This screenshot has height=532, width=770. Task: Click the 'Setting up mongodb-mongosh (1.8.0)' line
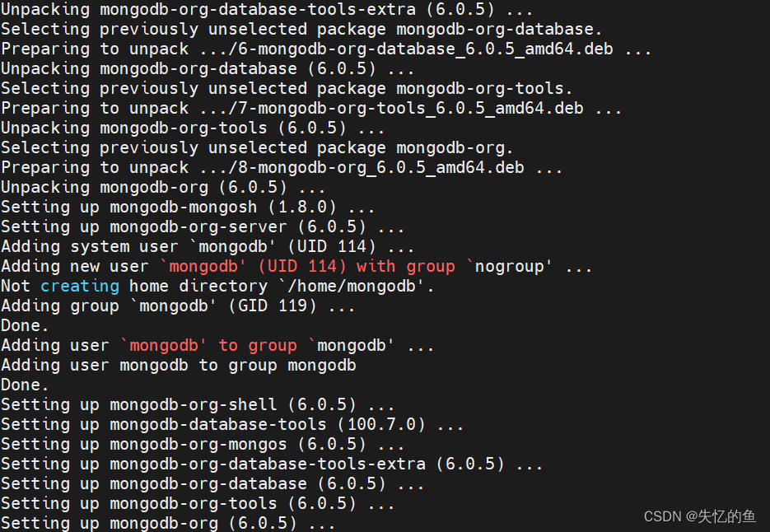point(188,207)
